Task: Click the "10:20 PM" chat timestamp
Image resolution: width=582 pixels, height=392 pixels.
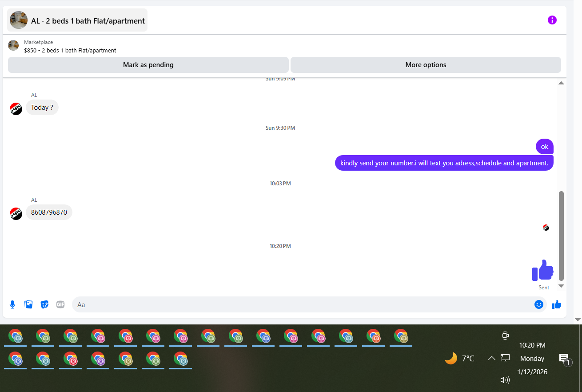Action: click(x=280, y=246)
